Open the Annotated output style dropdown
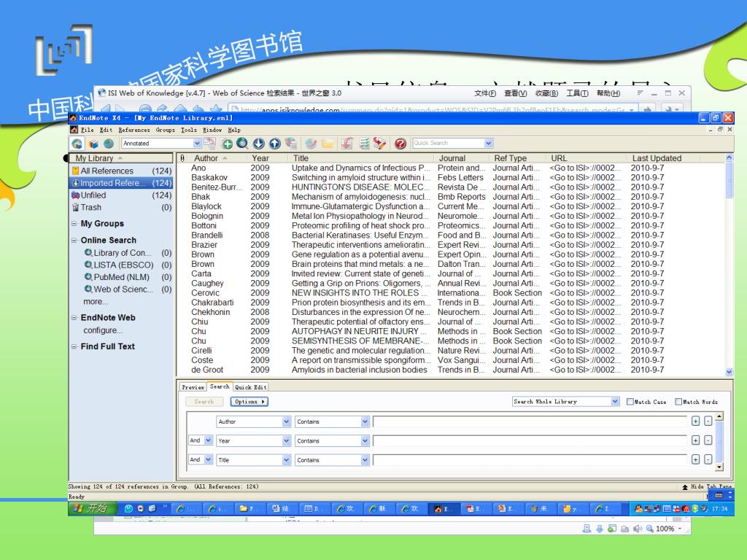Viewport: 747px width, 560px height. [197, 144]
